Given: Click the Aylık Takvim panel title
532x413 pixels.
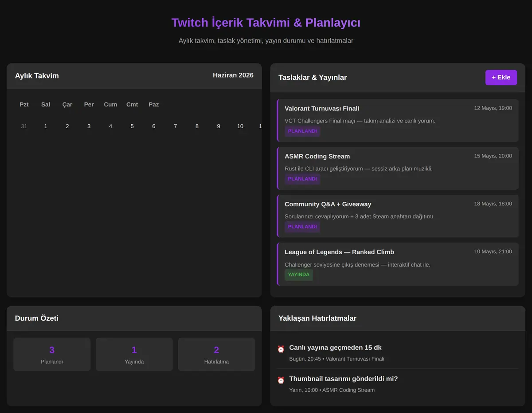Looking at the screenshot, I should pyautogui.click(x=37, y=76).
